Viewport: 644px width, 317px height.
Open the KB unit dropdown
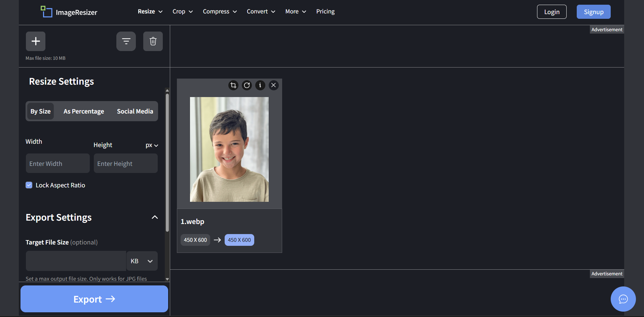pos(141,261)
